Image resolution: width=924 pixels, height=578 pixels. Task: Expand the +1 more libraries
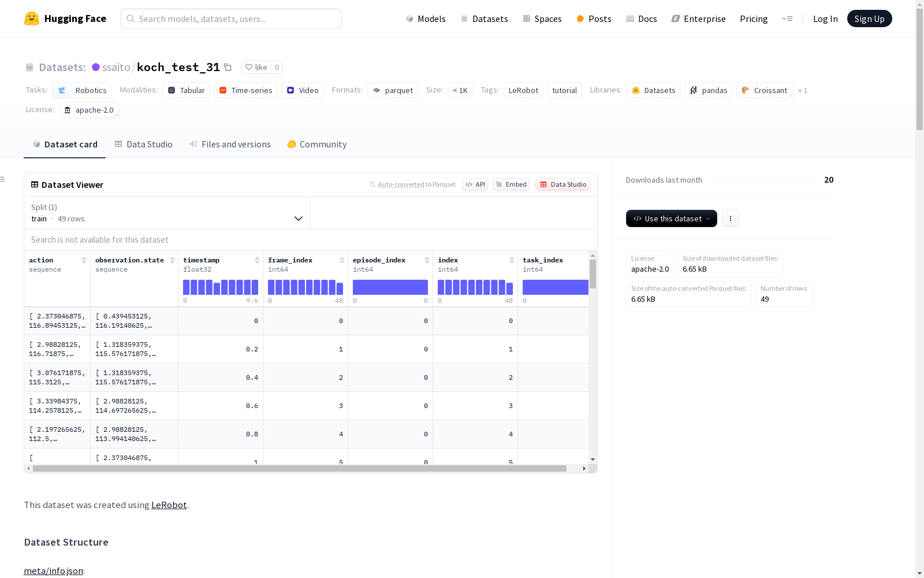click(x=803, y=90)
